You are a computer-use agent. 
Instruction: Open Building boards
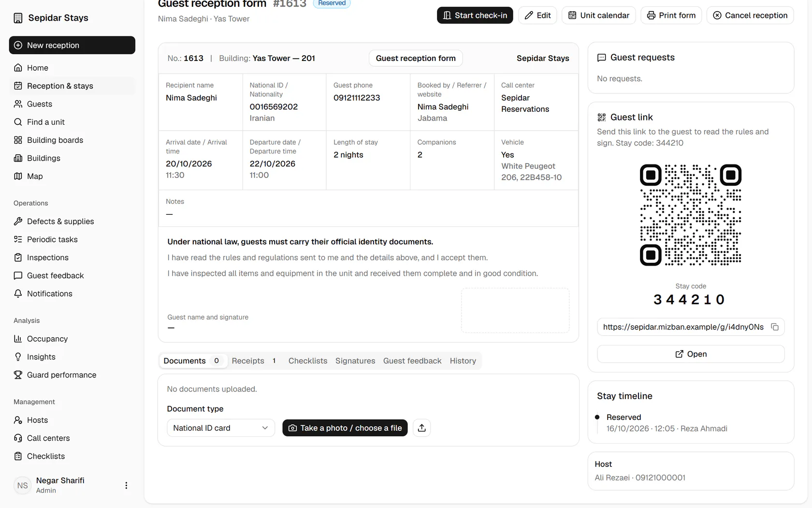(x=72, y=140)
